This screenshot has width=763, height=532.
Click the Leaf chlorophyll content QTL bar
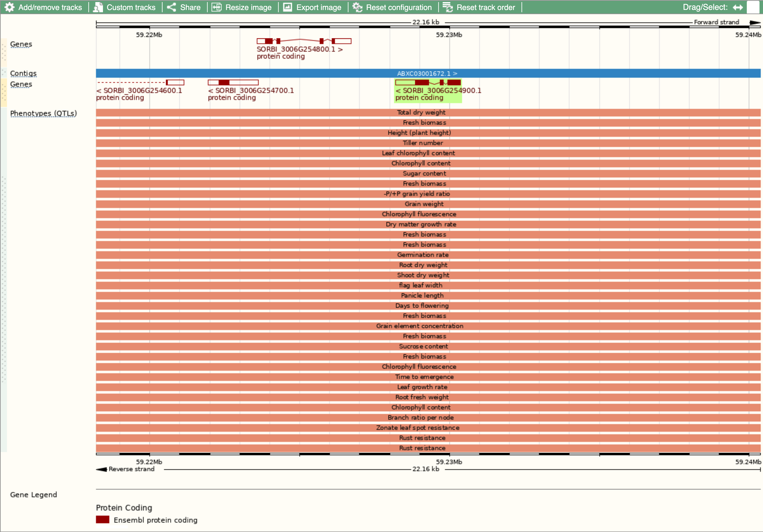pyautogui.click(x=428, y=153)
